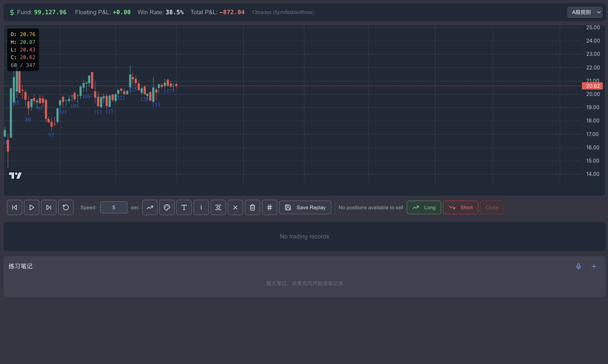Jump to the replay start with skip-back icon
Viewport: 608px width, 364px height.
pyautogui.click(x=15, y=208)
